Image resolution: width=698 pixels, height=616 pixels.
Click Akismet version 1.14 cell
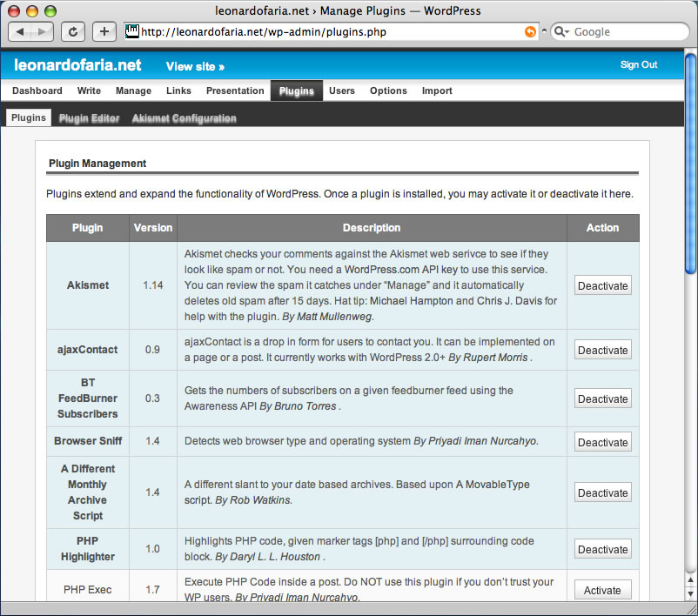point(153,285)
